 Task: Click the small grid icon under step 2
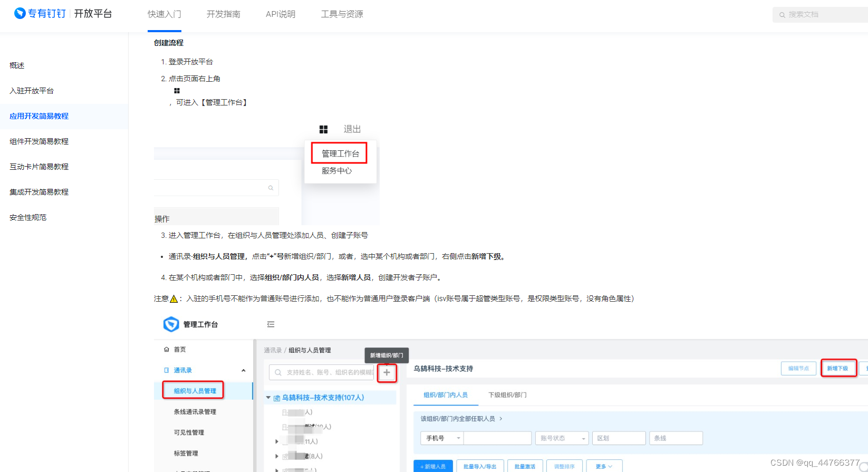(x=177, y=91)
